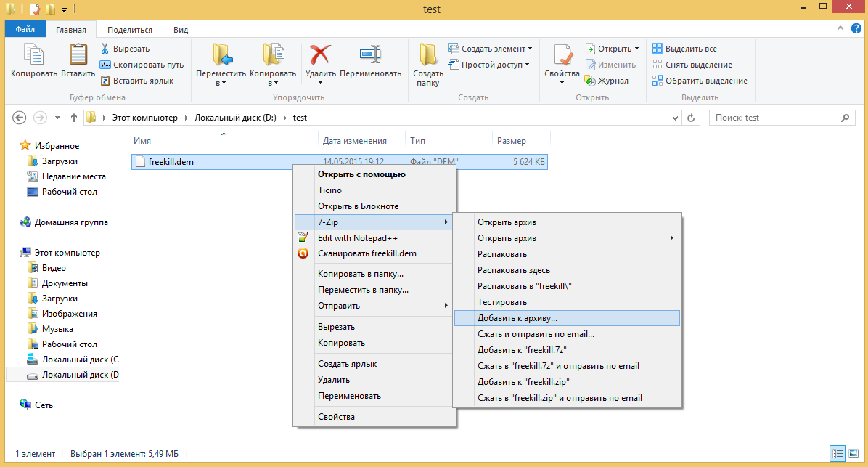This screenshot has width=868, height=467.
Task: Click Copy path button in ribbon
Action: (142, 65)
